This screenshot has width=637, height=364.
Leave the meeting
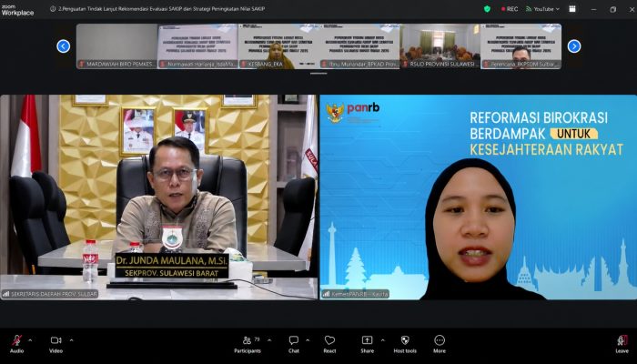tap(622, 344)
